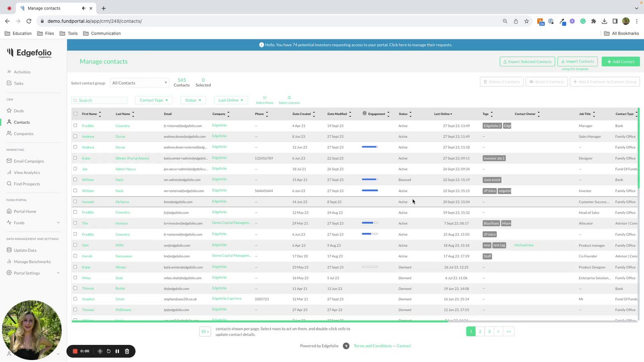Click the engagement bar for andrew.doran+external
Viewport: 644px width, 362px height.
tap(370, 147)
